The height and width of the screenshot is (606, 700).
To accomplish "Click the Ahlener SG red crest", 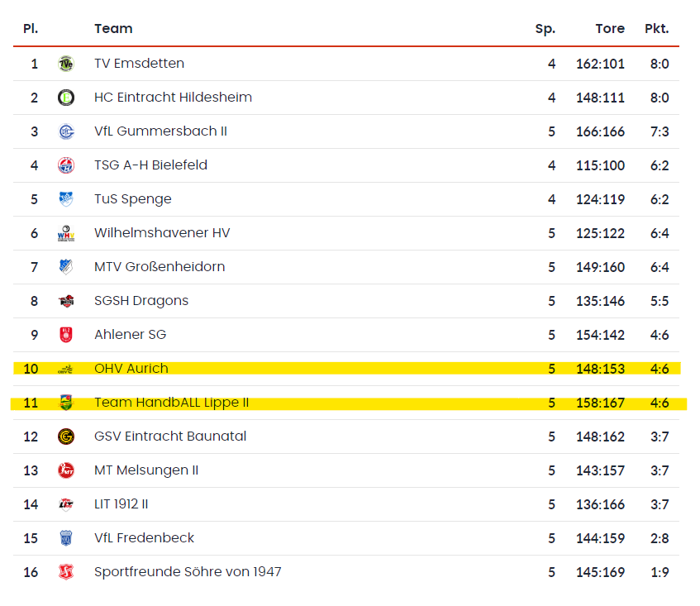I will [66, 335].
